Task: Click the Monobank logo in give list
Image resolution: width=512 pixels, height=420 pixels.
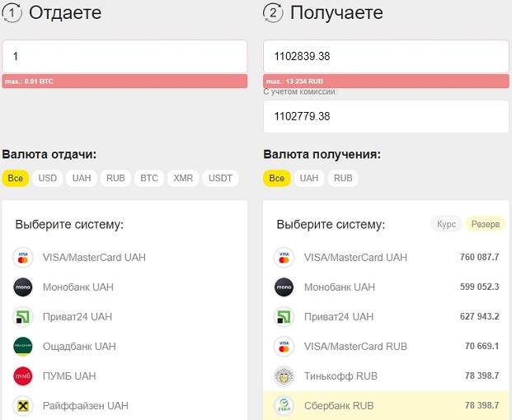Action: pyautogui.click(x=23, y=287)
